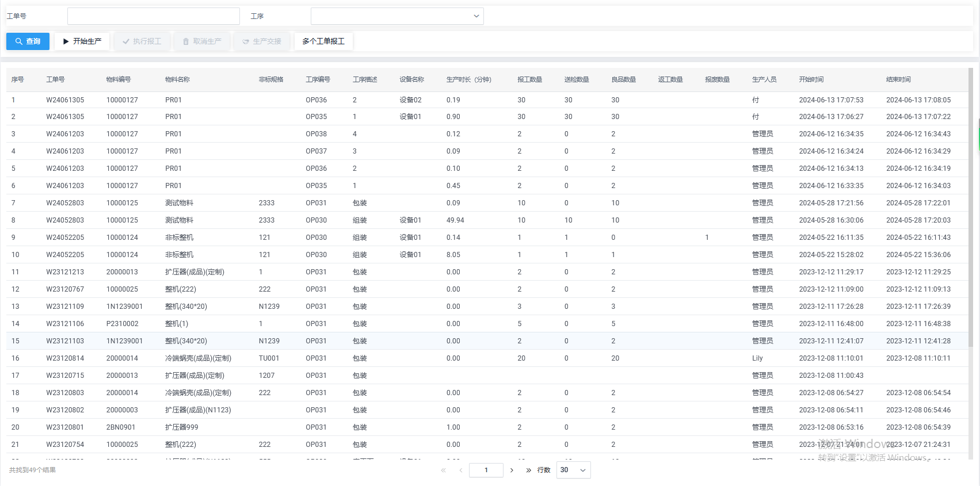The height and width of the screenshot is (486, 980).
Task: Click the TU001 spec cell
Action: point(269,358)
